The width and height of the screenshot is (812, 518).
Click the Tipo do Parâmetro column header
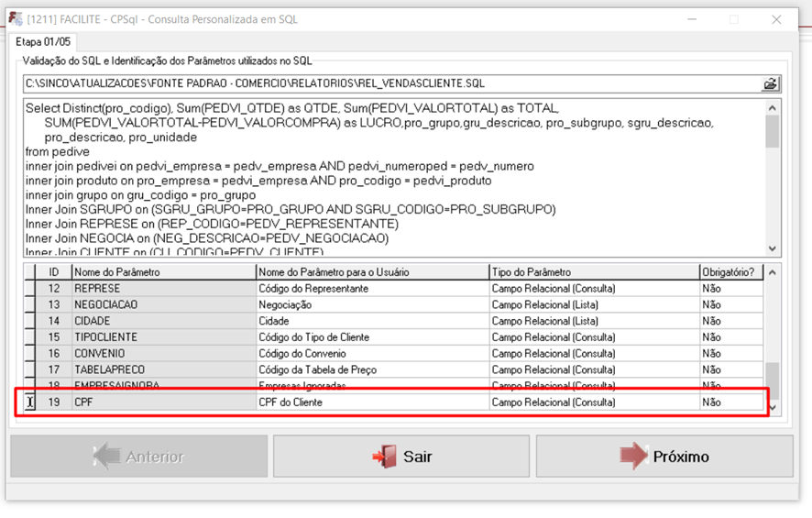pyautogui.click(x=594, y=272)
